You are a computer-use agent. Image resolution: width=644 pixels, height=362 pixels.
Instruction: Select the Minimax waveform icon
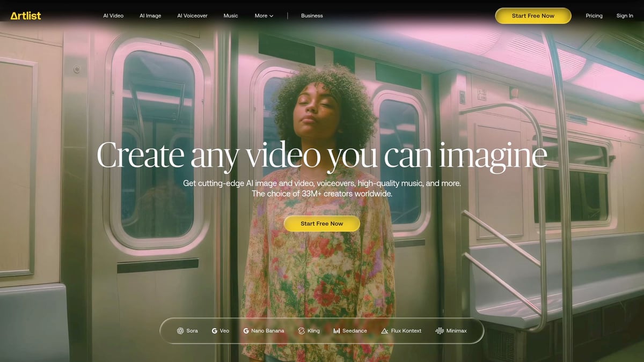coord(440,331)
